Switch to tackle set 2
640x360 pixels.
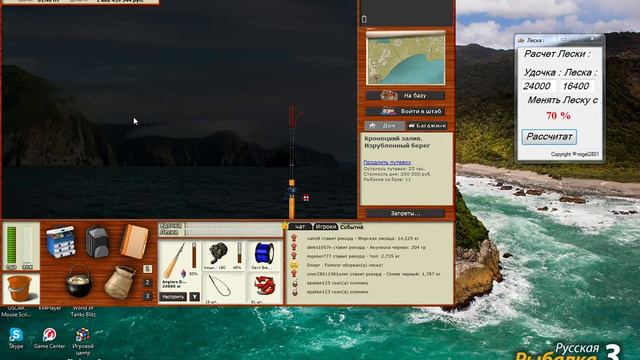pyautogui.click(x=148, y=282)
